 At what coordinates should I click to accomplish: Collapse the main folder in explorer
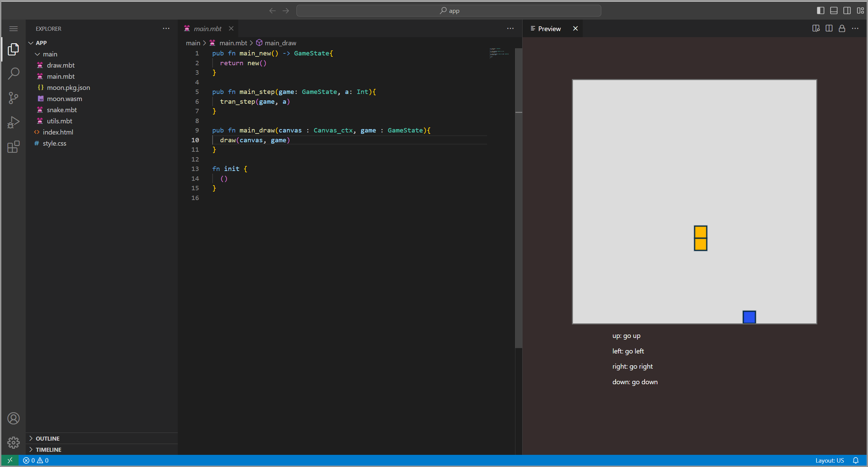tap(50, 54)
